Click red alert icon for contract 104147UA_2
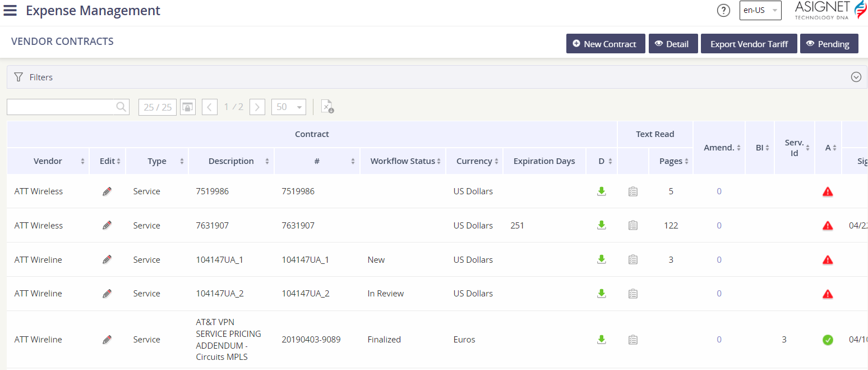Image resolution: width=868 pixels, height=370 pixels. [x=828, y=294]
